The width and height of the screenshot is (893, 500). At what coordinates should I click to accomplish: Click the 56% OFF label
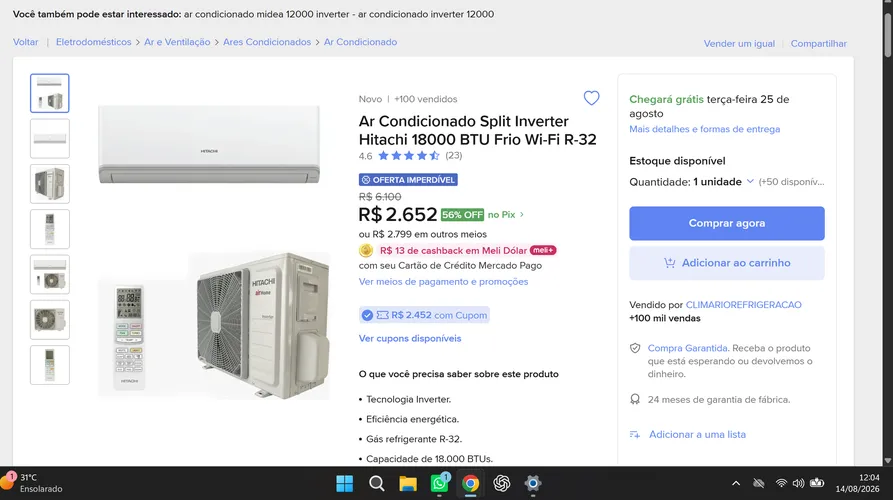tap(462, 215)
